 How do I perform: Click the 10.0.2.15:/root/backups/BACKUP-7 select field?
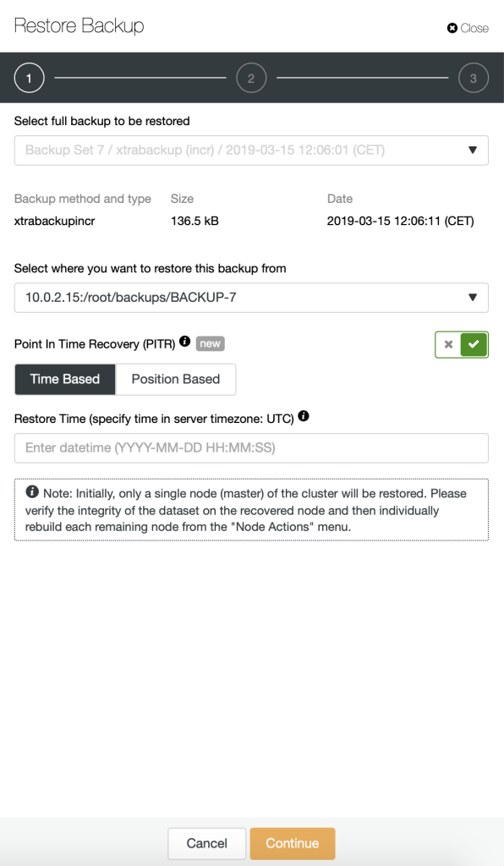tap(251, 298)
